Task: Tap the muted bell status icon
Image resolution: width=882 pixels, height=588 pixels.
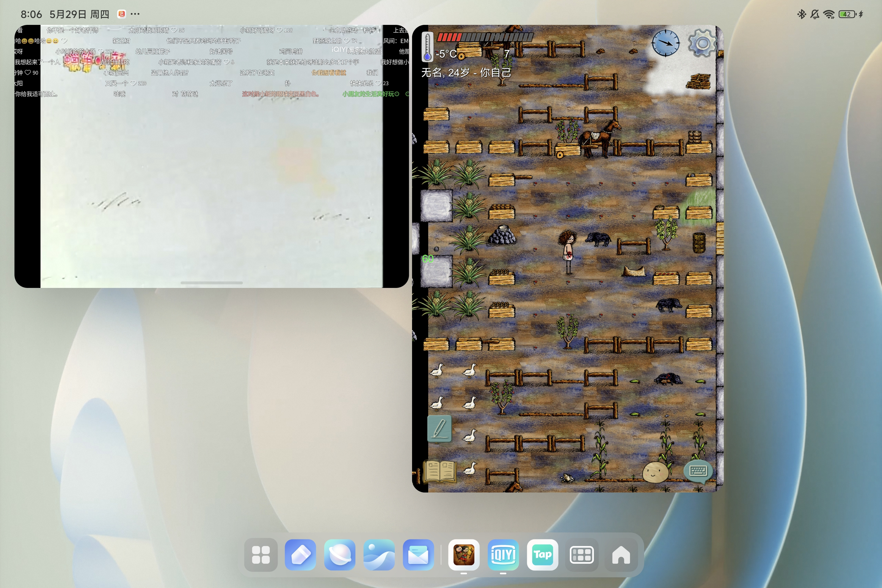Action: point(815,14)
